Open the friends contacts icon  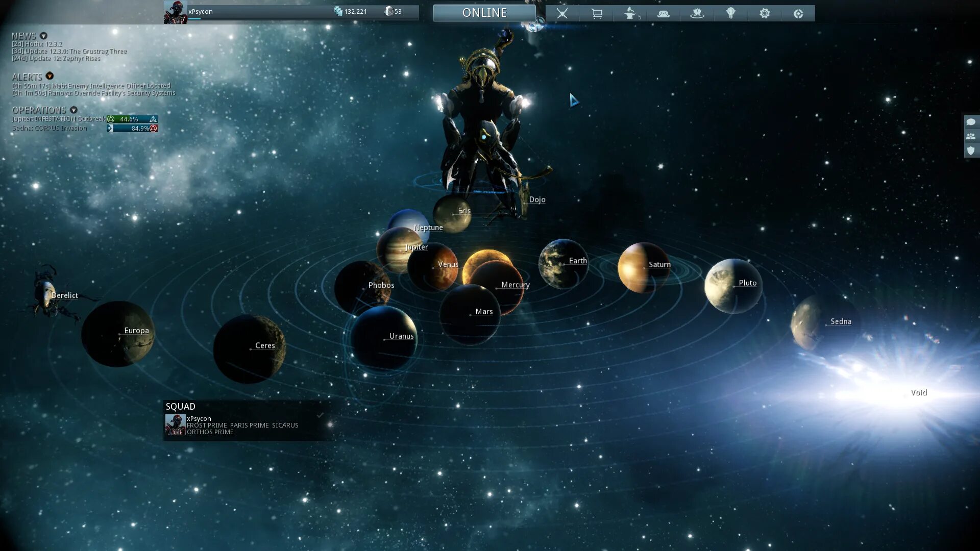pyautogui.click(x=971, y=136)
